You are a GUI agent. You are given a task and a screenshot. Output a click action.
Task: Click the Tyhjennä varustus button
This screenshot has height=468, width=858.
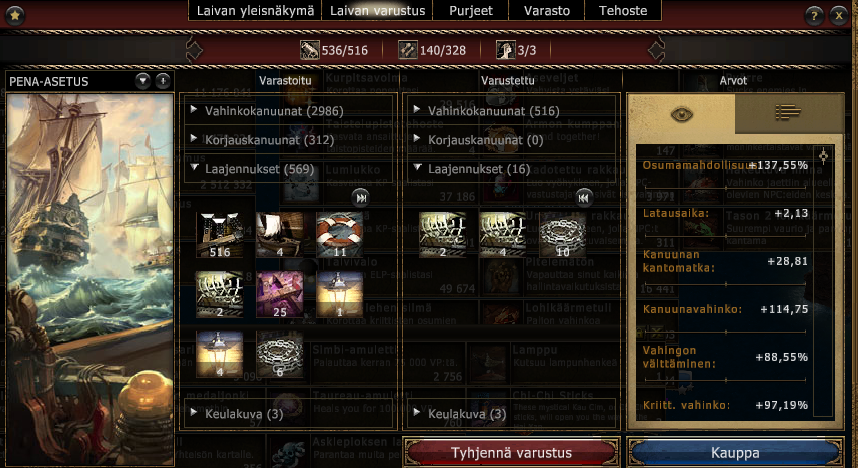click(x=512, y=453)
